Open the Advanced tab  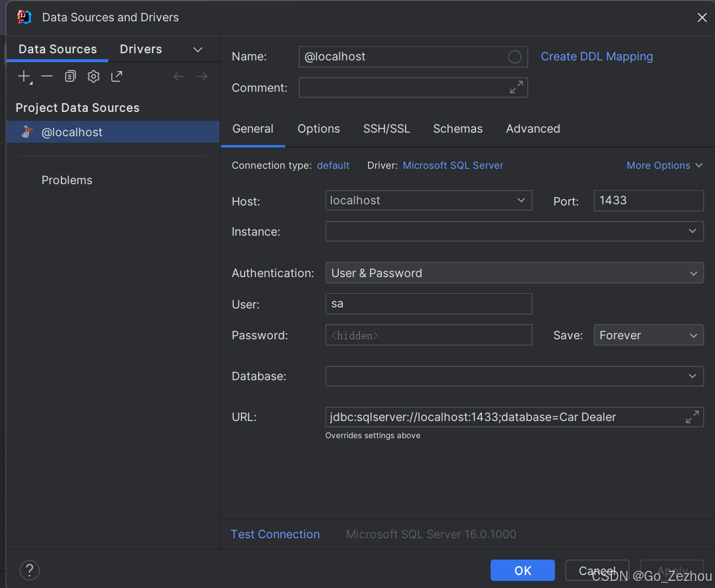[533, 129]
